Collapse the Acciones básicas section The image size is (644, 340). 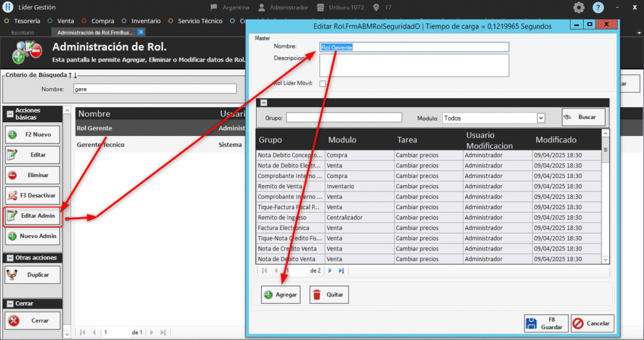click(x=9, y=114)
